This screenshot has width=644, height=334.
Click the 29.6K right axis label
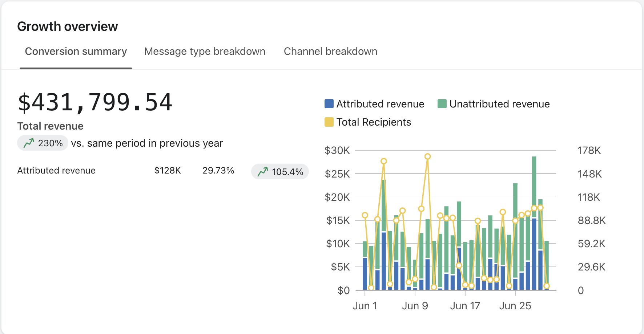click(x=592, y=267)
